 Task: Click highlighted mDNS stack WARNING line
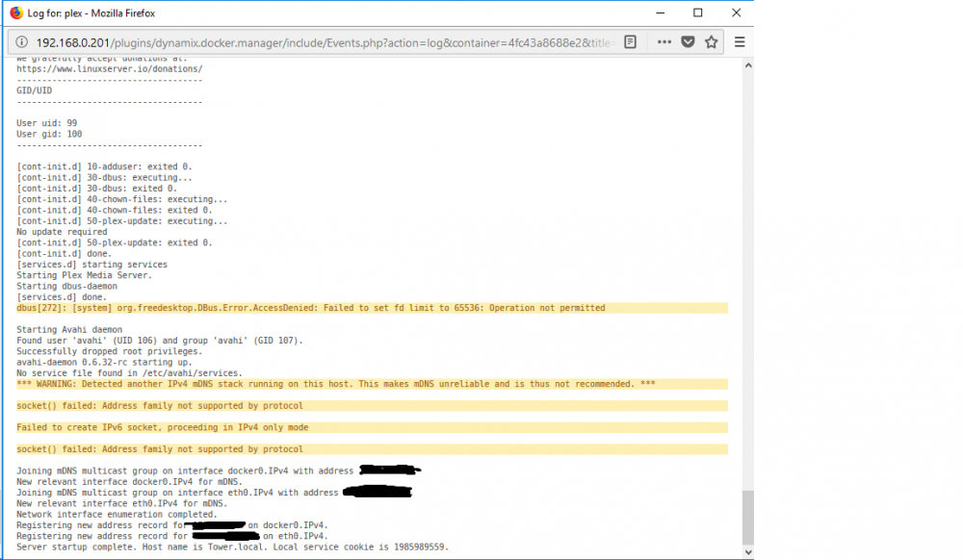(372, 385)
